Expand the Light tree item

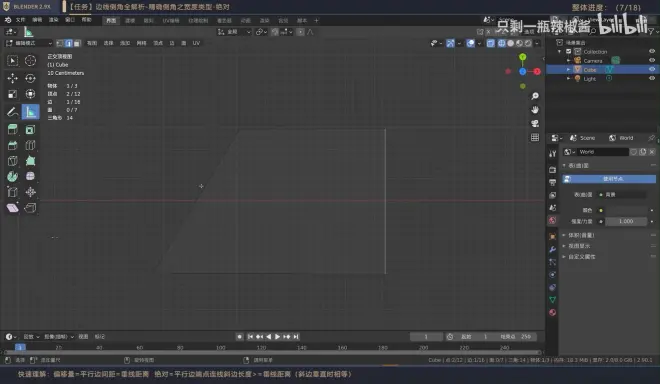[568, 78]
